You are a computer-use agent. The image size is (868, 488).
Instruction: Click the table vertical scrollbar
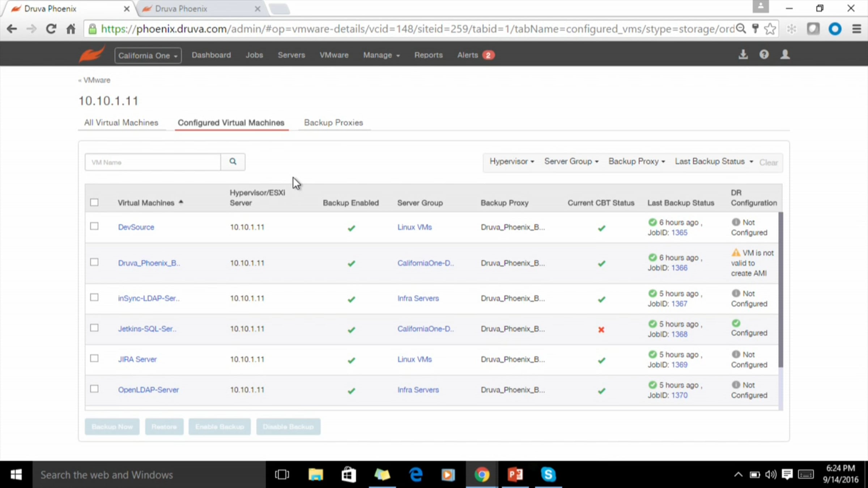pyautogui.click(x=781, y=290)
